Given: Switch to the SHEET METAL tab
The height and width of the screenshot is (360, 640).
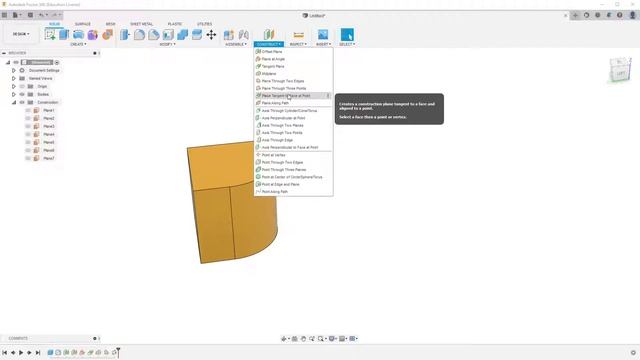Looking at the screenshot, I should [141, 24].
